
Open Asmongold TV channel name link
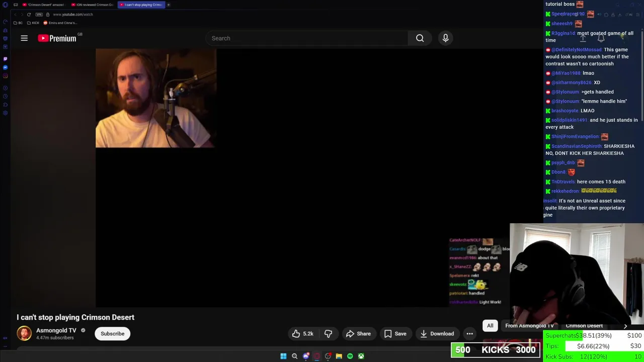(x=56, y=330)
